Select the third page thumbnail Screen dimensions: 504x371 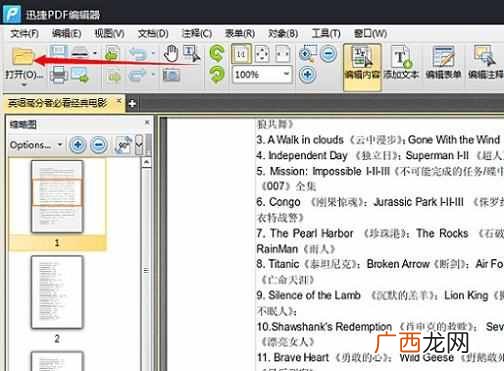tap(57, 361)
